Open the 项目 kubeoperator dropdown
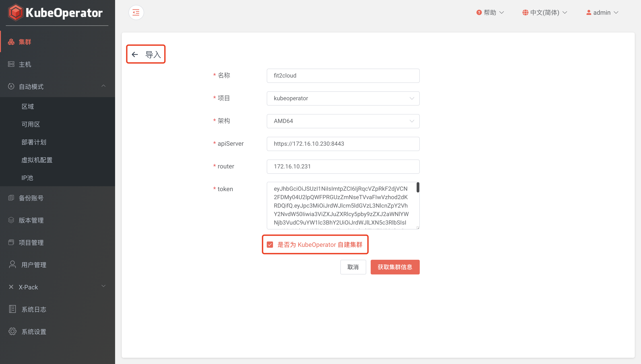 (x=343, y=98)
